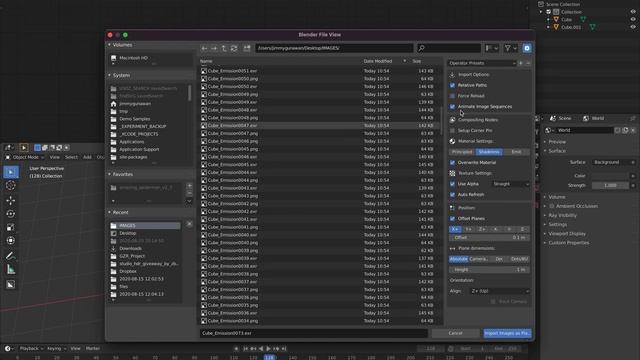Select the Cursor tool in viewport toolbar
Viewport: 640px width, 360px height.
11,186
